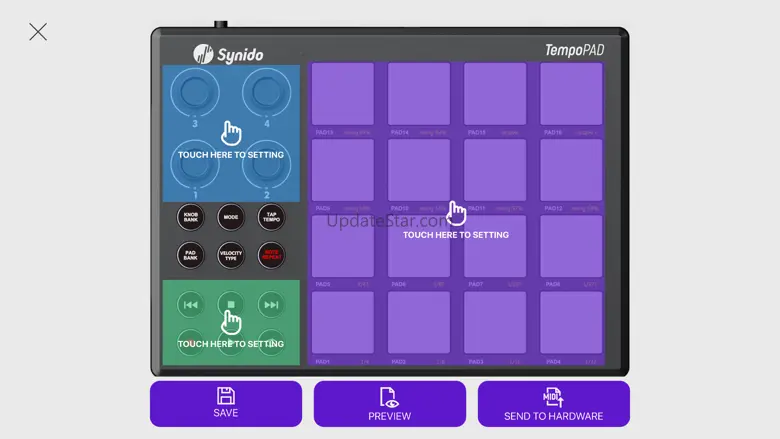Viewport: 780px width, 439px height.
Task: Open the PREVIEW of the configuration
Action: tap(390, 404)
